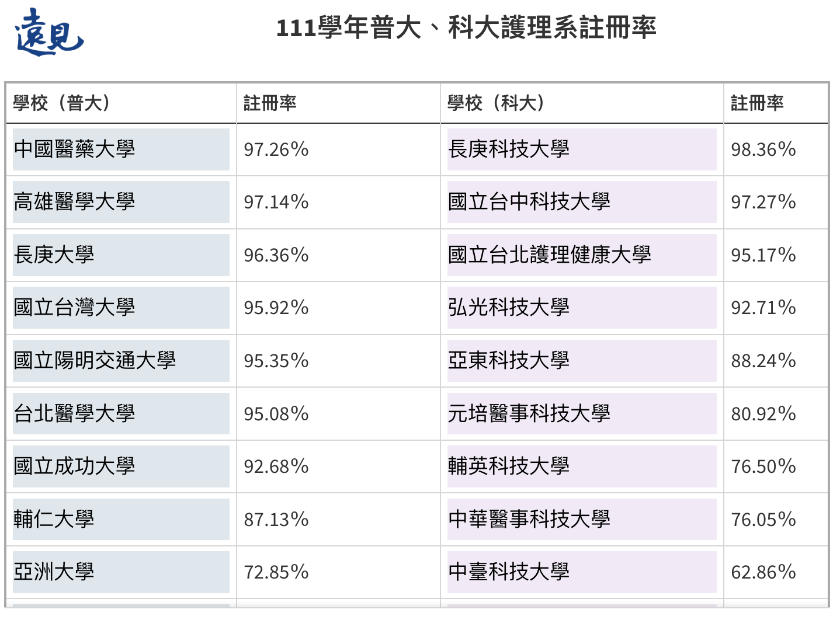Click the 元培醫事科技大學 cell
Screen dimensions: 840x620
tap(582, 413)
